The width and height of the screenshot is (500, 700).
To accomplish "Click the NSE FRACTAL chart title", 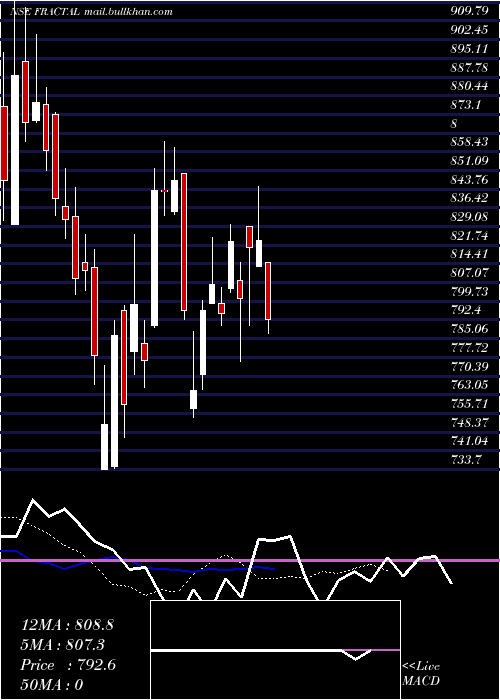I will coord(45,12).
